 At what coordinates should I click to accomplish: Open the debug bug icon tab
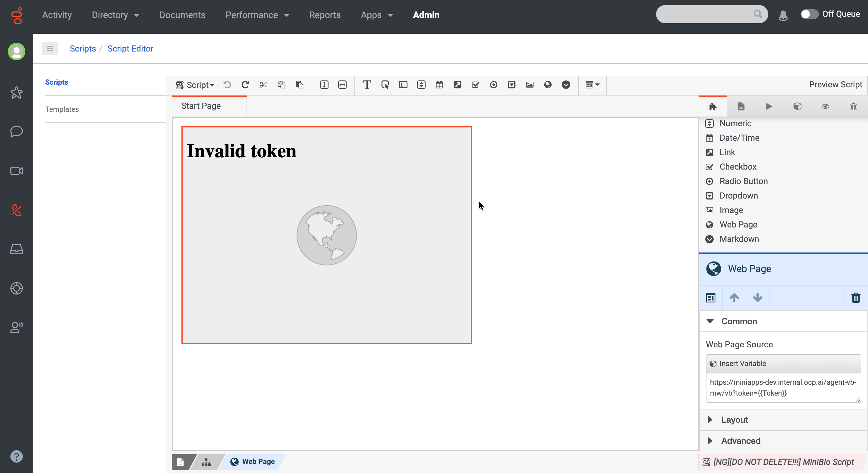click(853, 106)
